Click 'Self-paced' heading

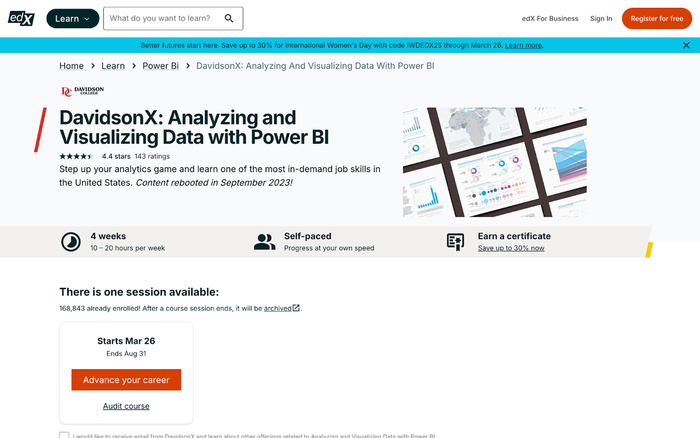click(308, 236)
